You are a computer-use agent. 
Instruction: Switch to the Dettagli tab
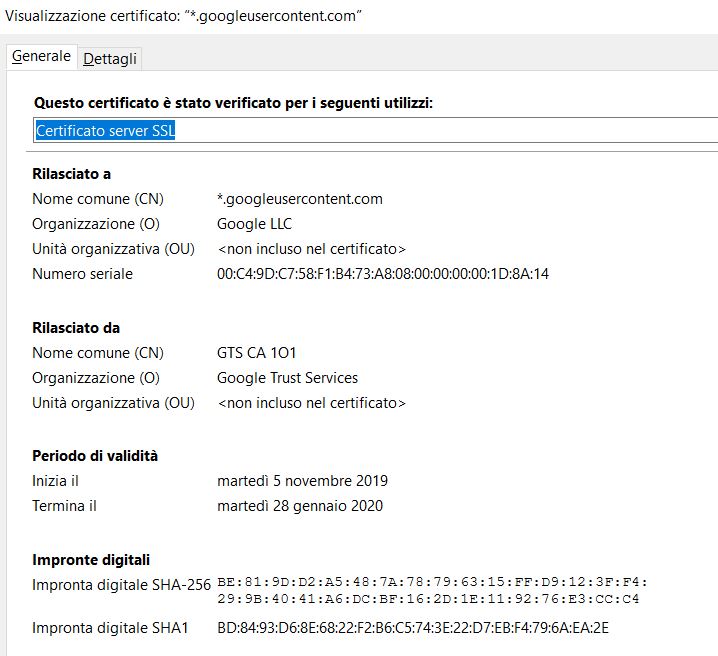click(x=110, y=59)
